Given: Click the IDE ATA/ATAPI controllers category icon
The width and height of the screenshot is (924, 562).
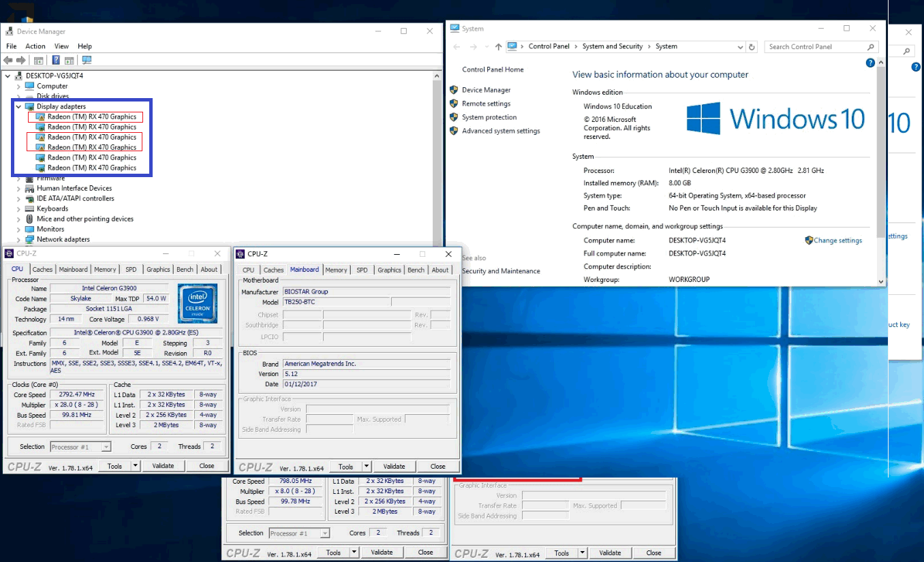Looking at the screenshot, I should [29, 198].
